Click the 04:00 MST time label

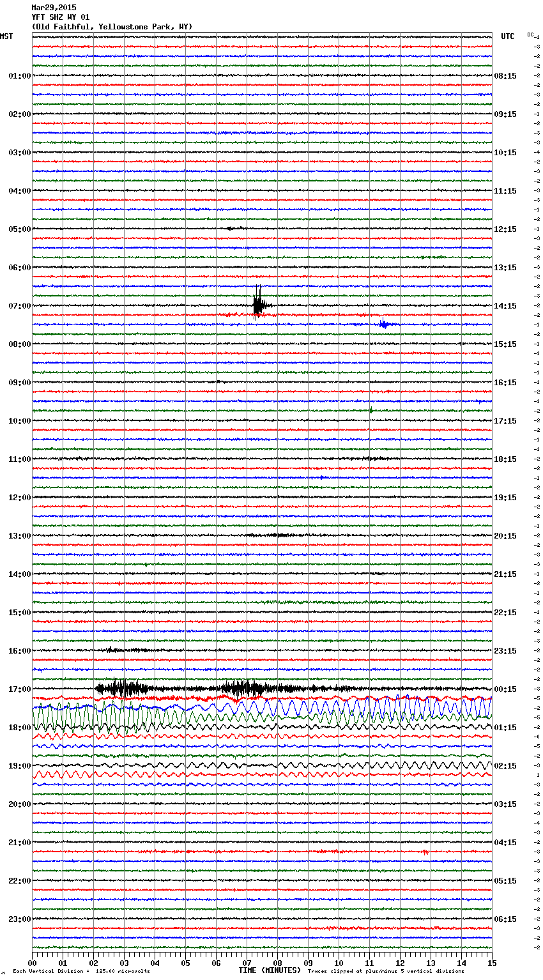20,191
